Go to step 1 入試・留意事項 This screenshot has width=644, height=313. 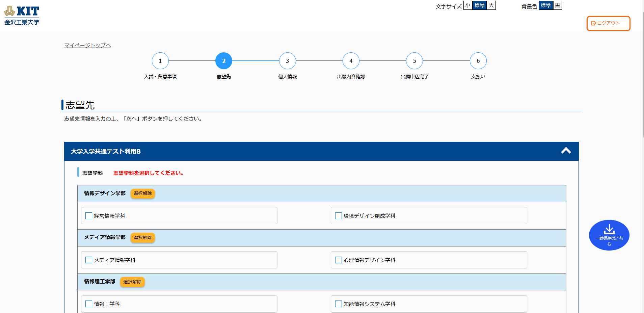160,61
